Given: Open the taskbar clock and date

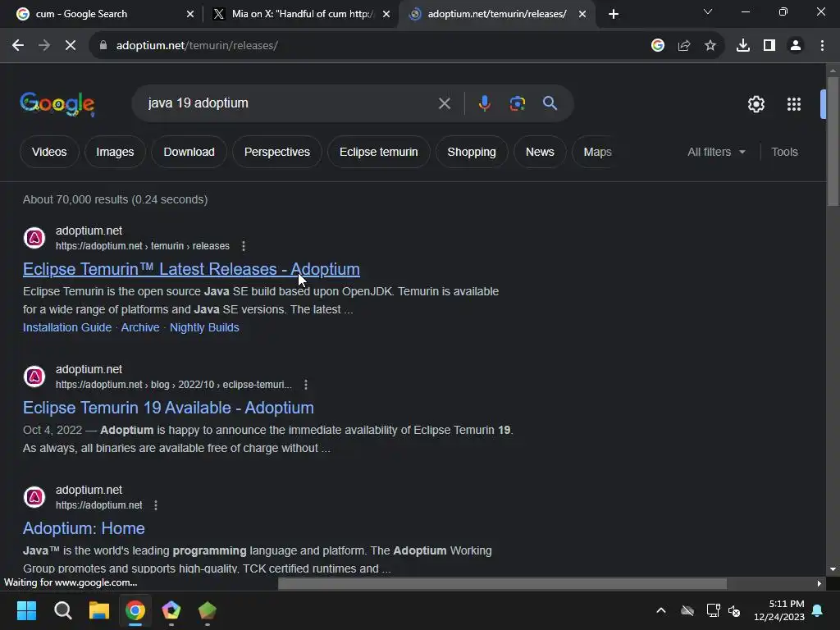Looking at the screenshot, I should (x=779, y=610).
